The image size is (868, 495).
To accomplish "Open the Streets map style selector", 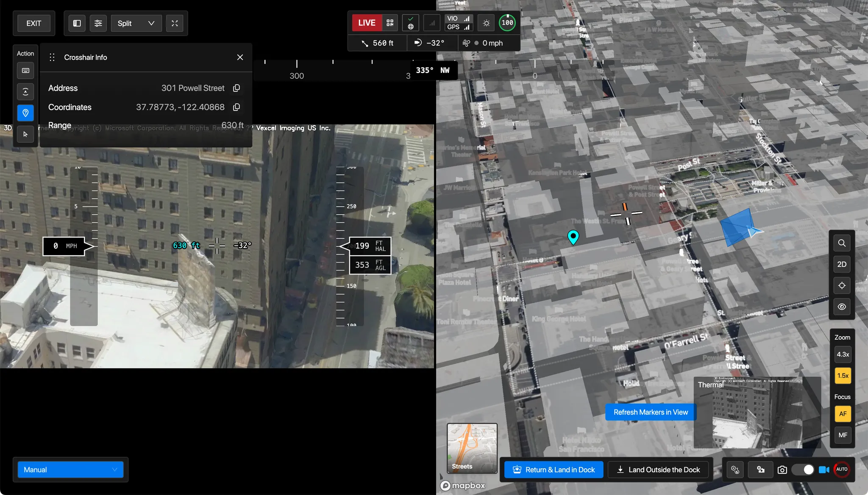I will coord(472,448).
